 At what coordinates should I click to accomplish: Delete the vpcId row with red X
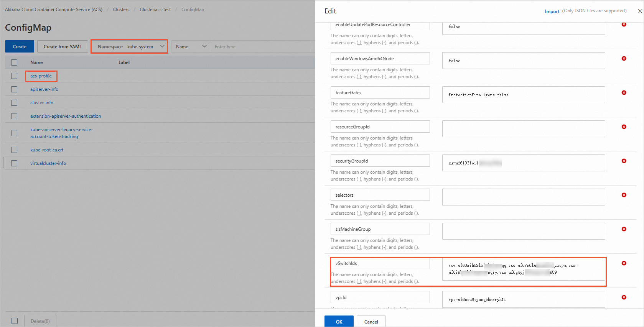624,297
